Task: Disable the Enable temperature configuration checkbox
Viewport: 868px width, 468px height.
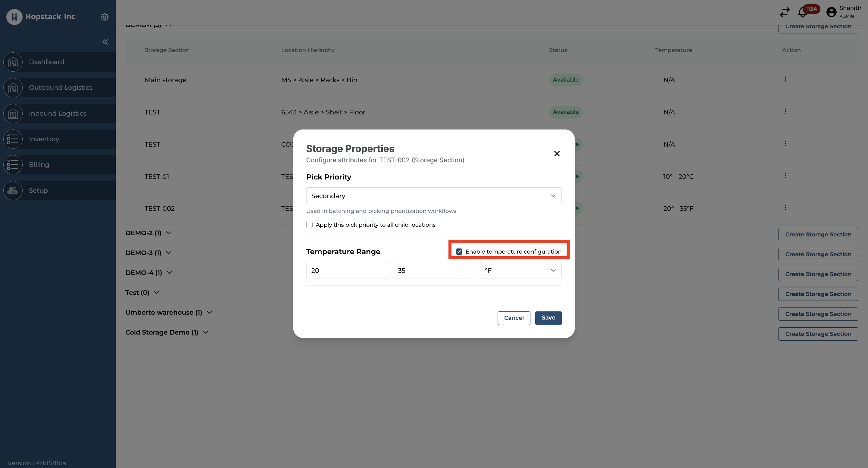Action: tap(459, 251)
